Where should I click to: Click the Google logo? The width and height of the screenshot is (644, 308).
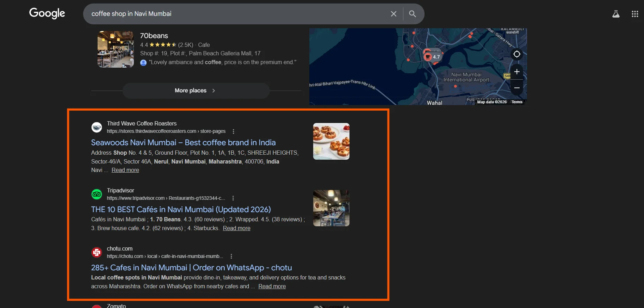tap(47, 13)
